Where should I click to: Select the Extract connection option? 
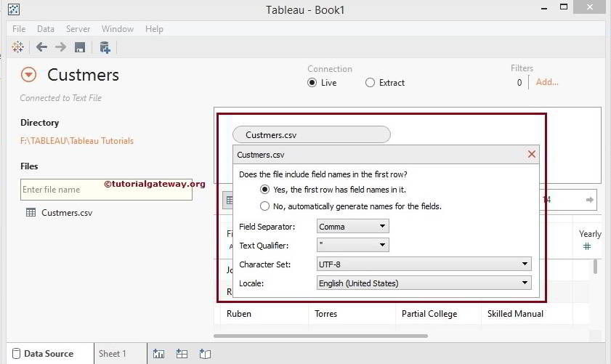(x=371, y=83)
